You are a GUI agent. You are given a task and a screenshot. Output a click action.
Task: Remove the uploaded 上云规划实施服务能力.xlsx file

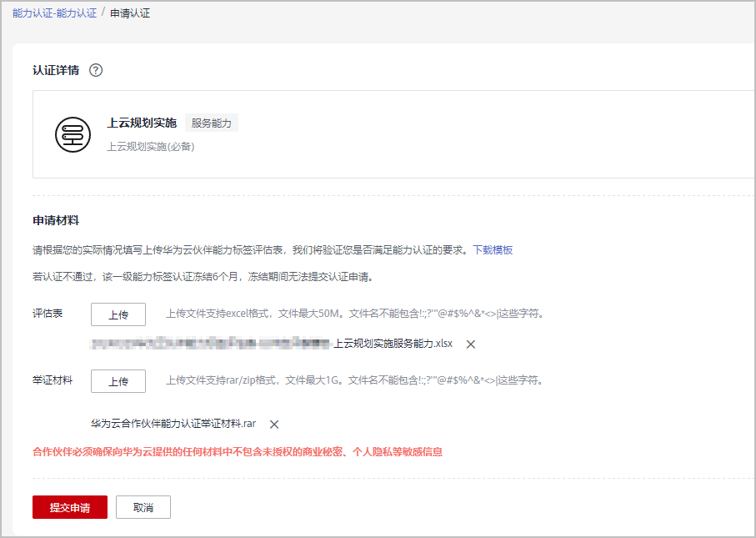click(471, 344)
